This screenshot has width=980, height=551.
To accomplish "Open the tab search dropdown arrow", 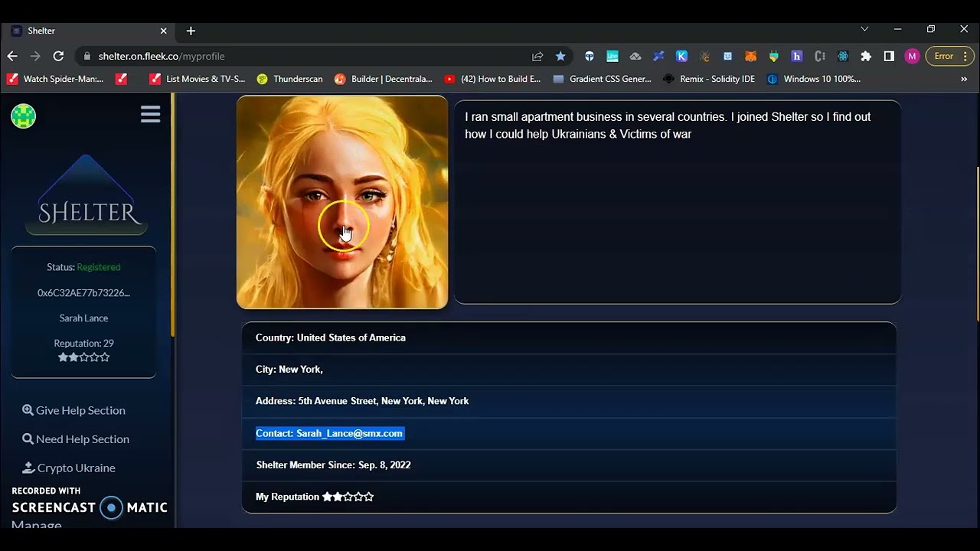I will pyautogui.click(x=864, y=29).
